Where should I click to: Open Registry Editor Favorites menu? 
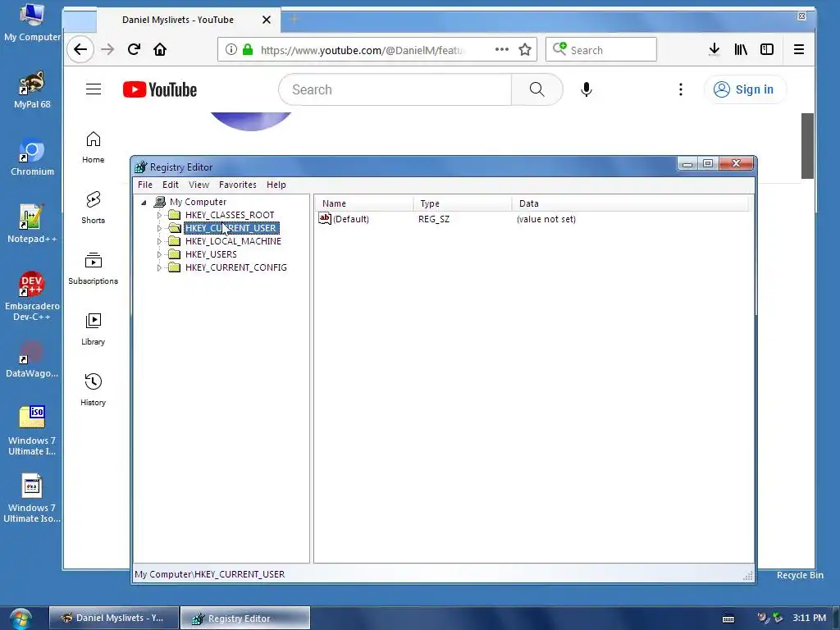coord(238,185)
